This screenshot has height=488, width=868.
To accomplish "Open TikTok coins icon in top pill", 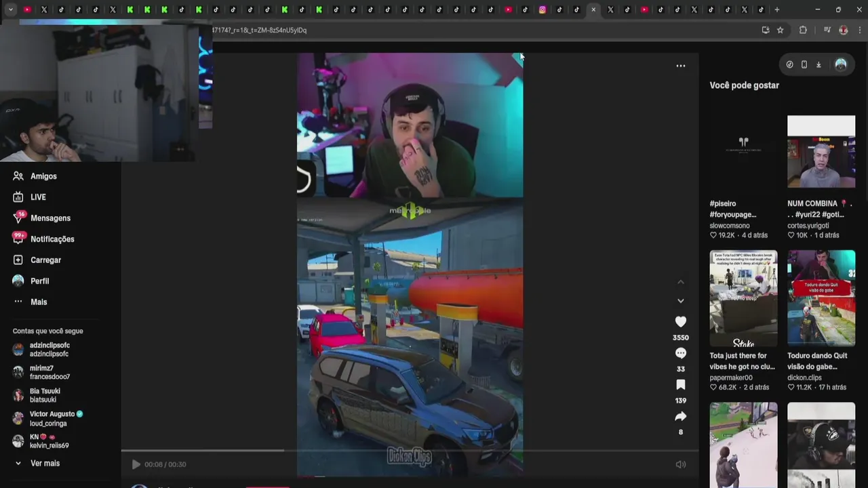I will click(789, 64).
